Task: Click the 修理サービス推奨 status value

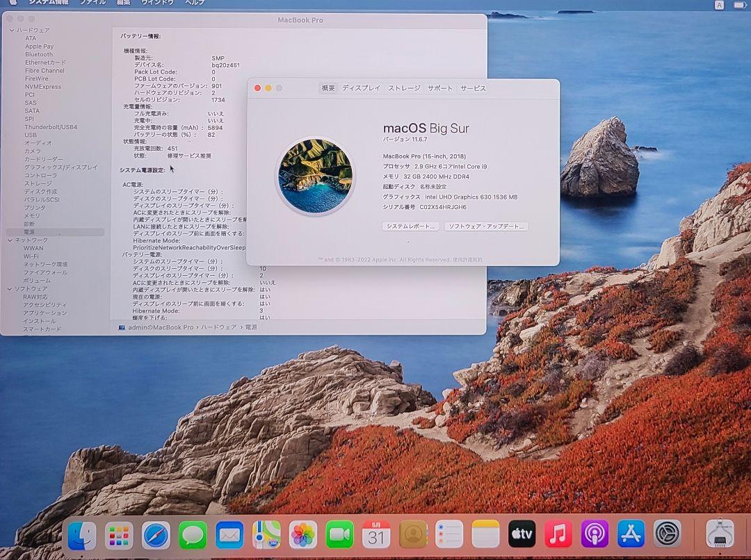Action: (x=189, y=156)
